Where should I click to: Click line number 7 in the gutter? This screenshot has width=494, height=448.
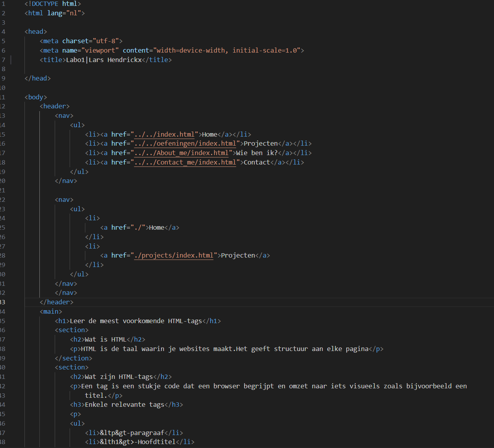pos(4,60)
